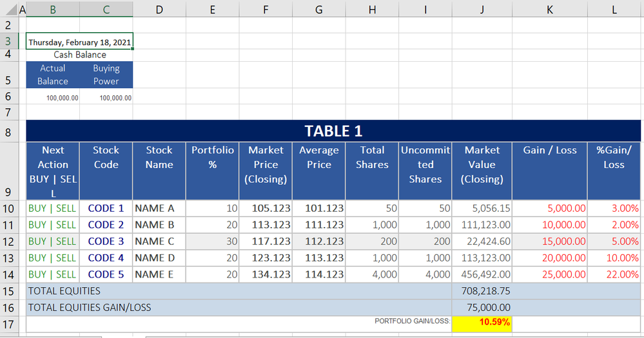Image resolution: width=644 pixels, height=338 pixels.
Task: Click the TABLE 1 title banner
Action: 333,131
